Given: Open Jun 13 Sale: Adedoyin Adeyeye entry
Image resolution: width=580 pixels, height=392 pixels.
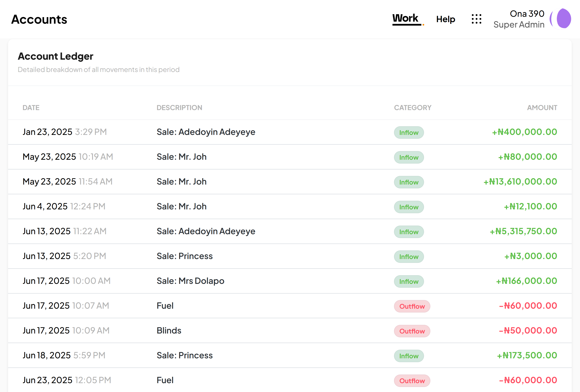Looking at the screenshot, I should pos(206,232).
